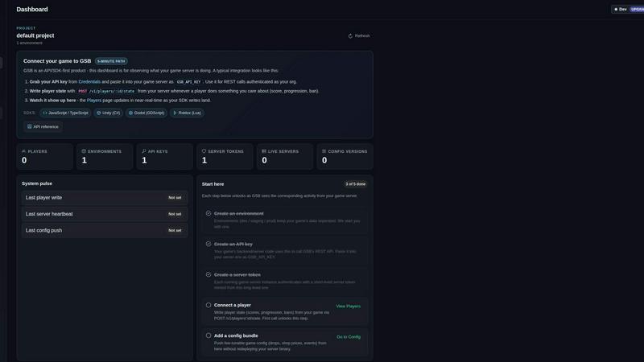Select the Roblox (Lua) SDK chip
The width and height of the screenshot is (644, 362).
click(187, 113)
